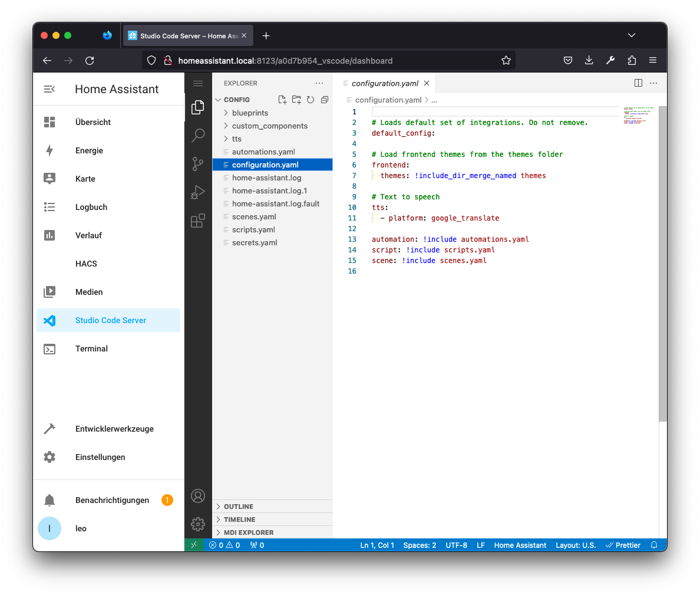Open the VS Code Explorer view icon
Viewport: 700px width, 595px height.
pyautogui.click(x=198, y=107)
